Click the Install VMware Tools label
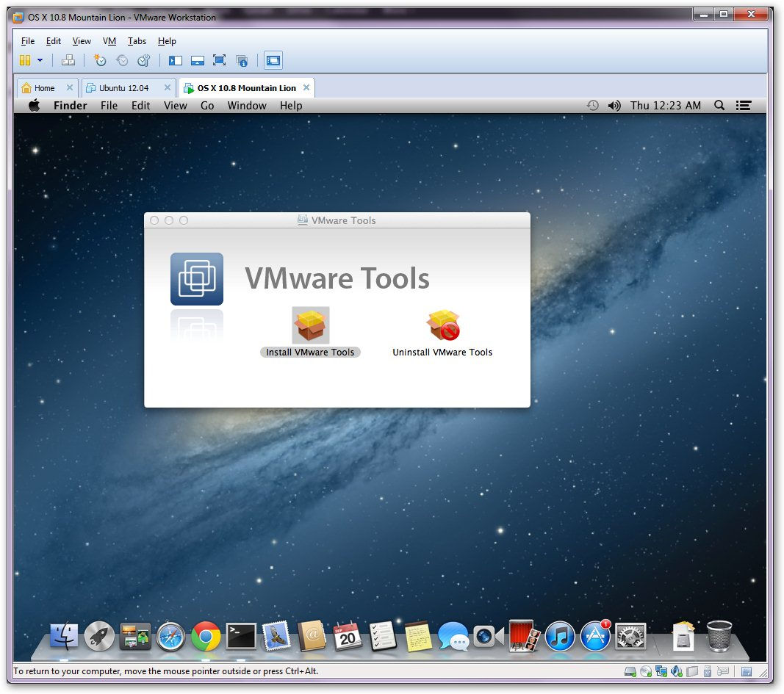784x694 pixels. [x=310, y=353]
